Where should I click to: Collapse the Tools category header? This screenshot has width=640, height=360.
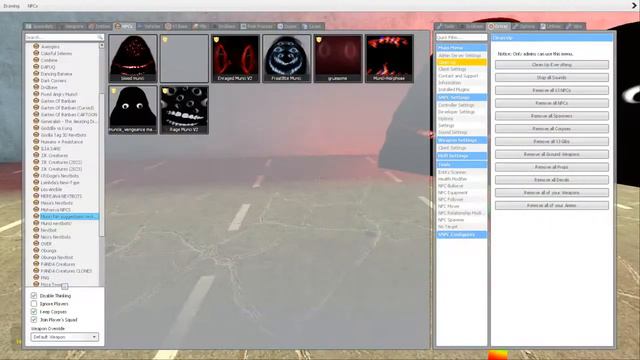(x=462, y=164)
